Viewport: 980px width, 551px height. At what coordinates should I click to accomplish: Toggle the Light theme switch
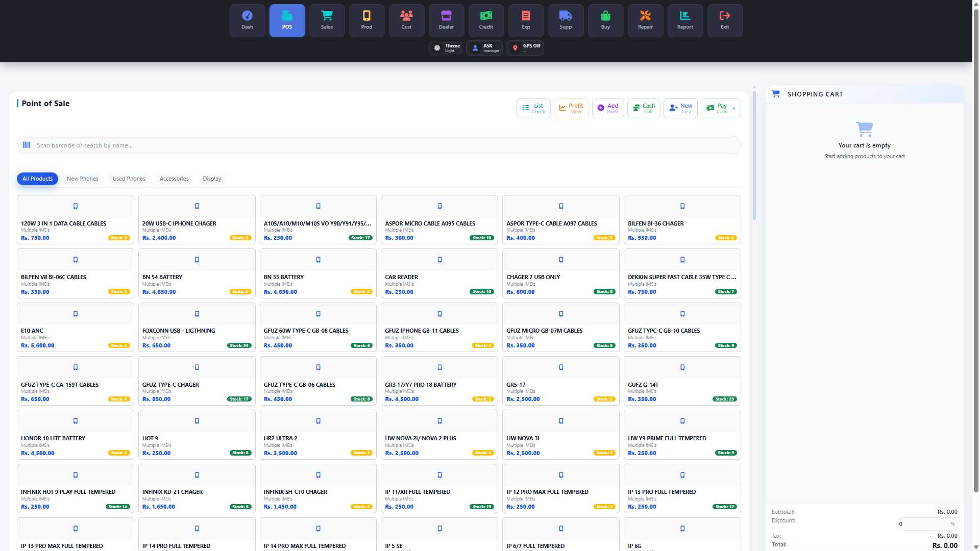pos(447,48)
